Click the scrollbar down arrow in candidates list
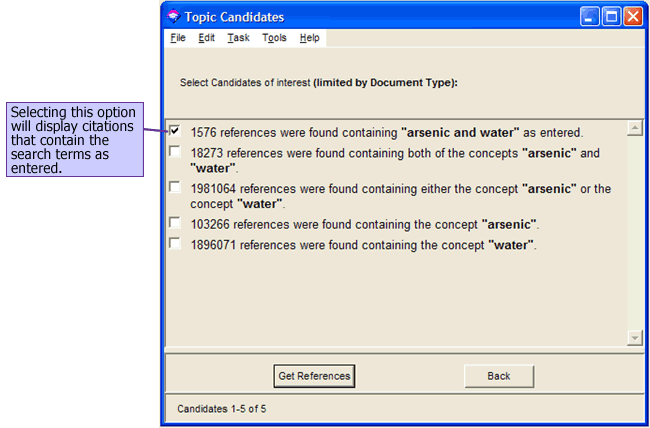This screenshot has width=650, height=428. click(x=635, y=338)
